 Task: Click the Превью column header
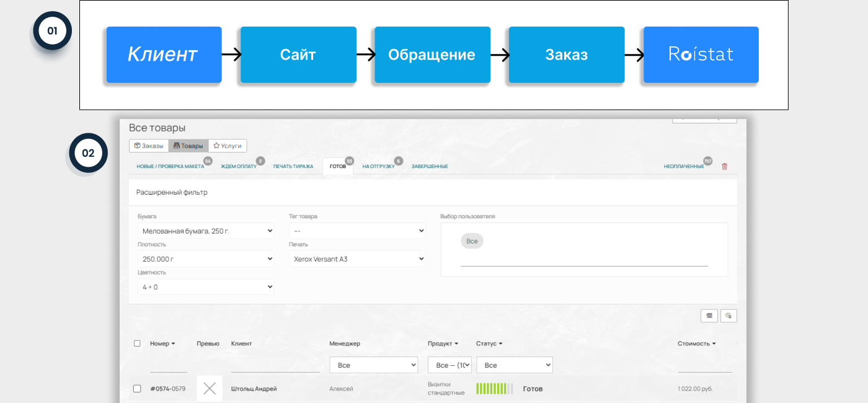(208, 343)
